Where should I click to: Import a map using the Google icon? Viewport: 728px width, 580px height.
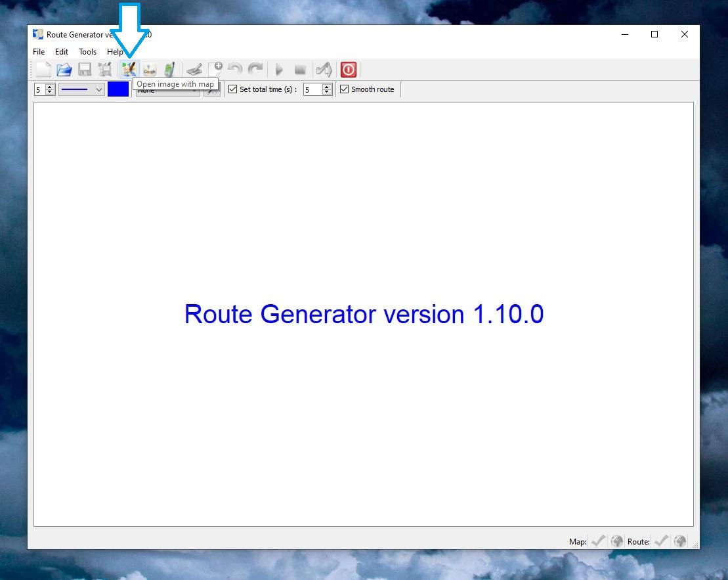click(x=150, y=70)
